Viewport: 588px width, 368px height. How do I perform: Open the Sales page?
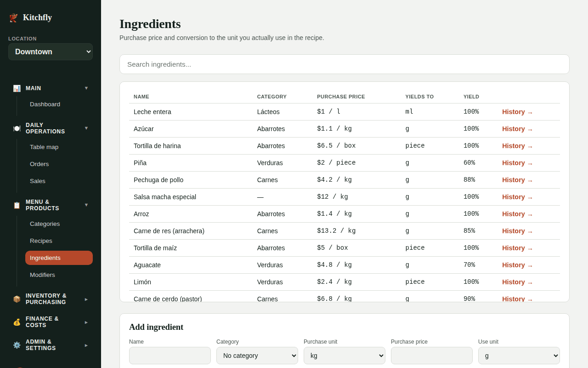click(59, 181)
